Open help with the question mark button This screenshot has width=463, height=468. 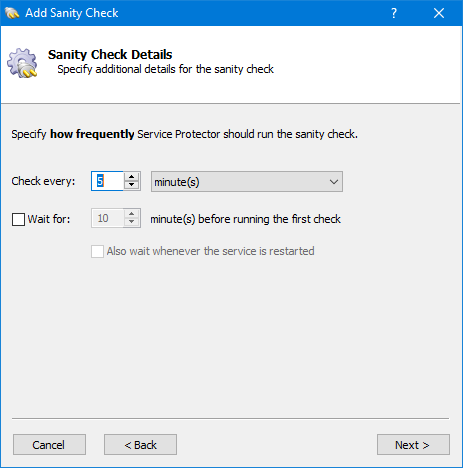(394, 13)
